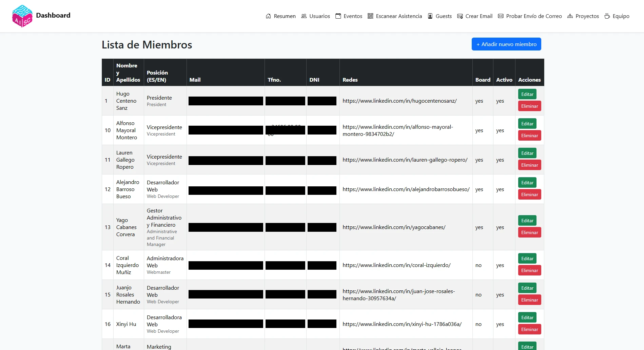The width and height of the screenshot is (644, 350).
Task: Remove Lauren Gallego Ropero
Action: click(x=529, y=165)
